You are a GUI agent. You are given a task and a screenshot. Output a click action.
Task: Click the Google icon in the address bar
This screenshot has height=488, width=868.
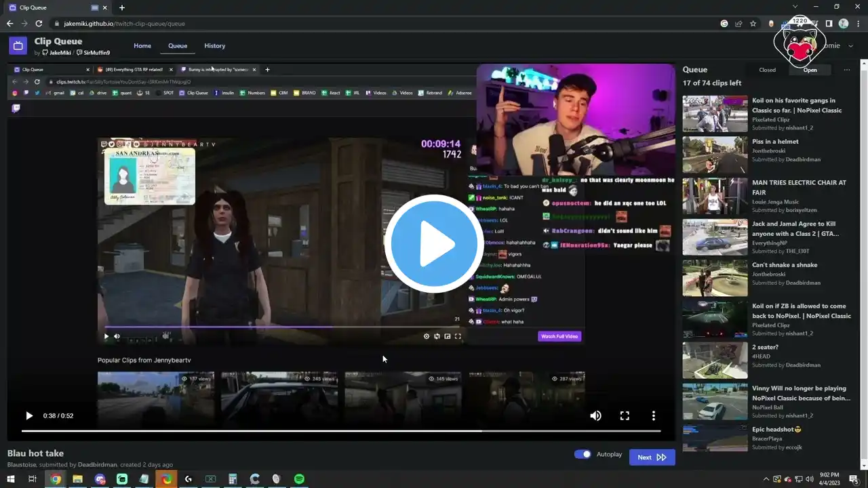pyautogui.click(x=724, y=24)
